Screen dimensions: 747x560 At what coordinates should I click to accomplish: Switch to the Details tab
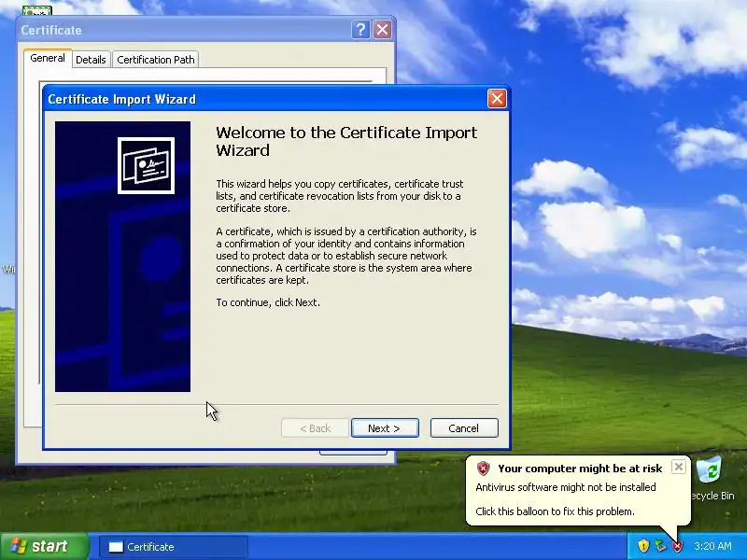coord(91,60)
